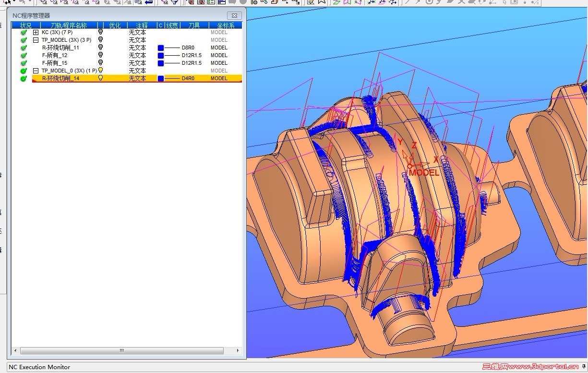
Task: Click the funnel filter icon in top toolbar
Action: [175, 2]
